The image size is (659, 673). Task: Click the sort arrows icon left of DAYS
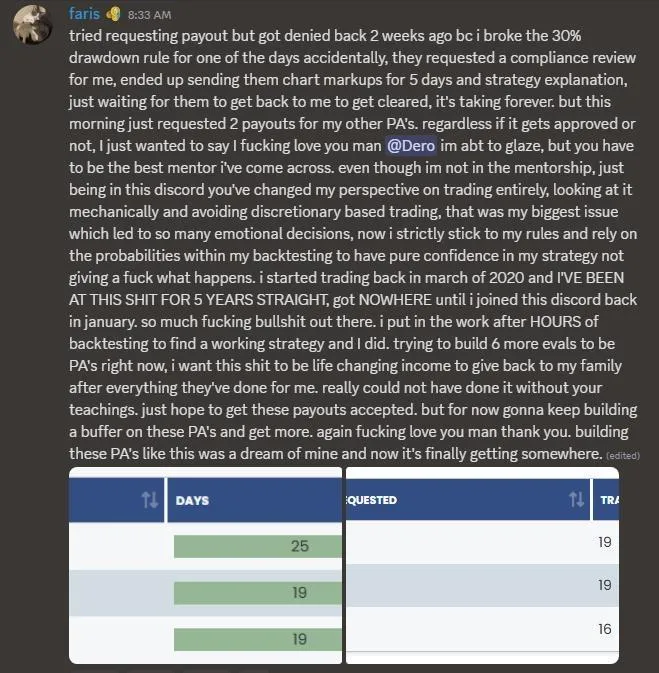click(x=150, y=500)
